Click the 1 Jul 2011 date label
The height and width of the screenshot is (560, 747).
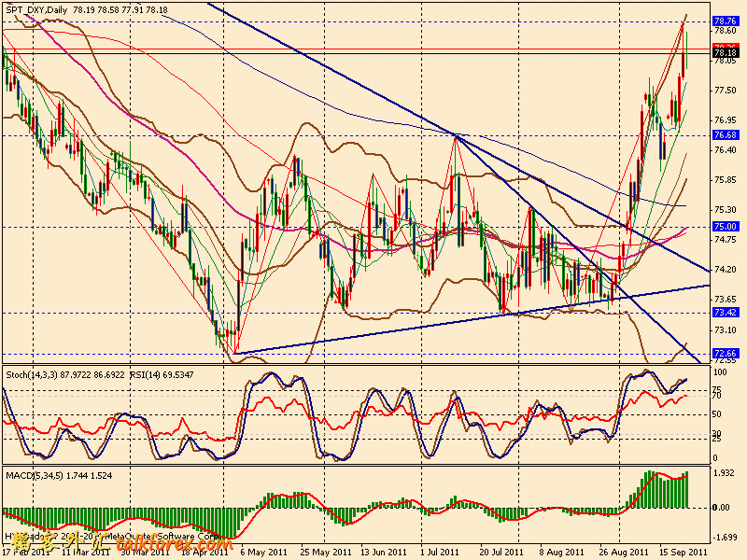(440, 553)
